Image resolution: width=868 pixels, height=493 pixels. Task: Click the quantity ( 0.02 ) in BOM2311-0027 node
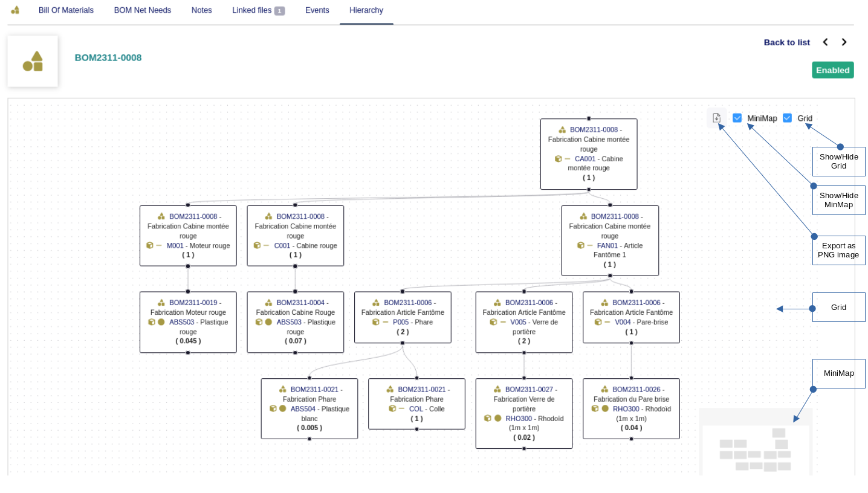click(524, 437)
